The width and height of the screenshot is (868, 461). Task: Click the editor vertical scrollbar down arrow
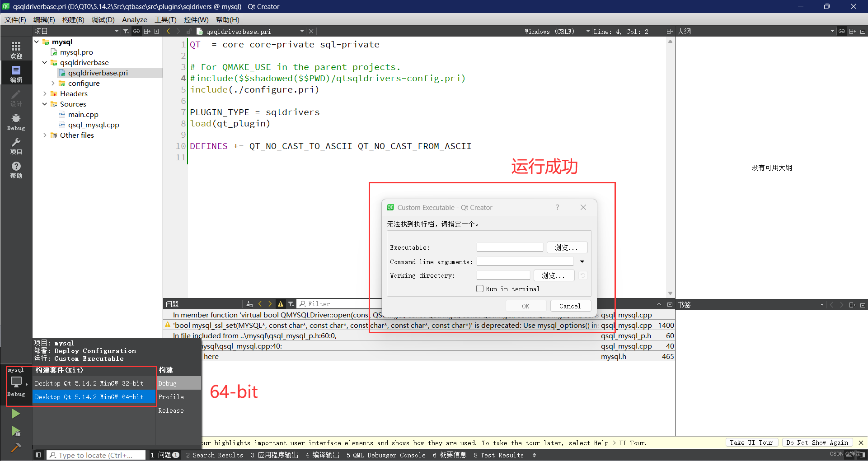pyautogui.click(x=670, y=293)
